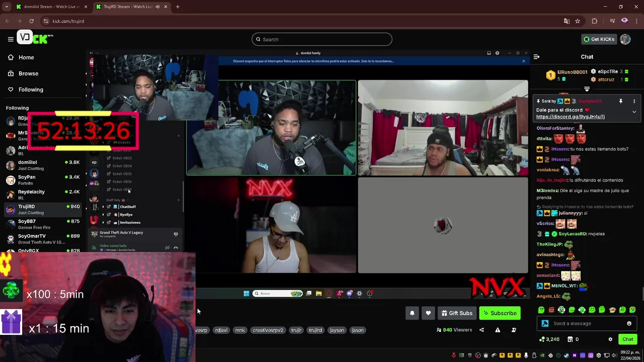Viewport: 644px width, 362px height.
Task: Select the TrujiRD channel in Following list
Action: tap(43, 209)
